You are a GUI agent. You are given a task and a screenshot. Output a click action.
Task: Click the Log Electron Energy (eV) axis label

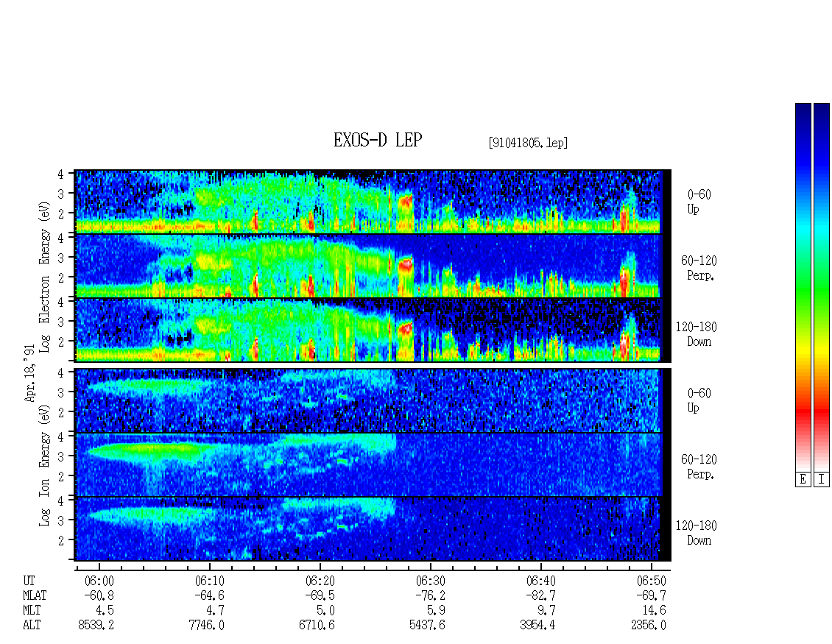pos(45,277)
